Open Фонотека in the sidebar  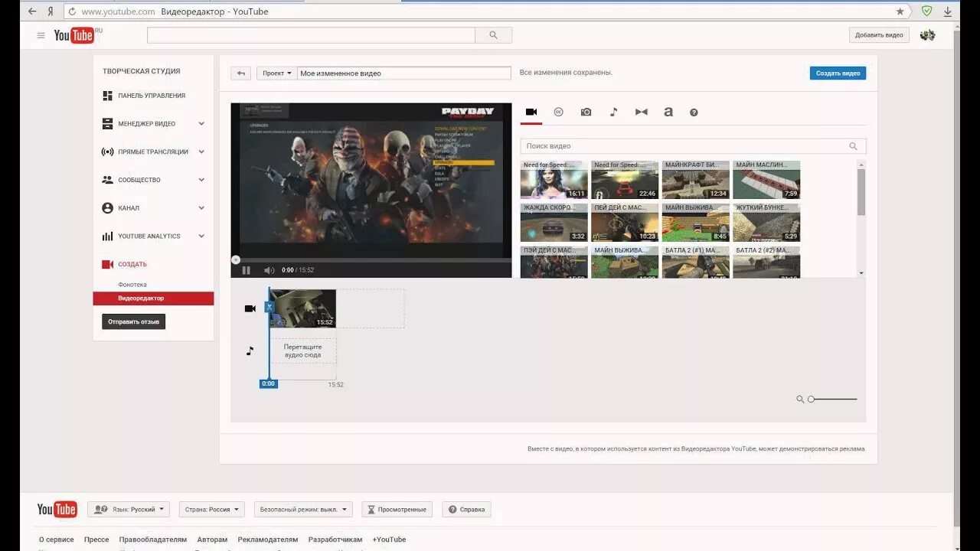(132, 285)
